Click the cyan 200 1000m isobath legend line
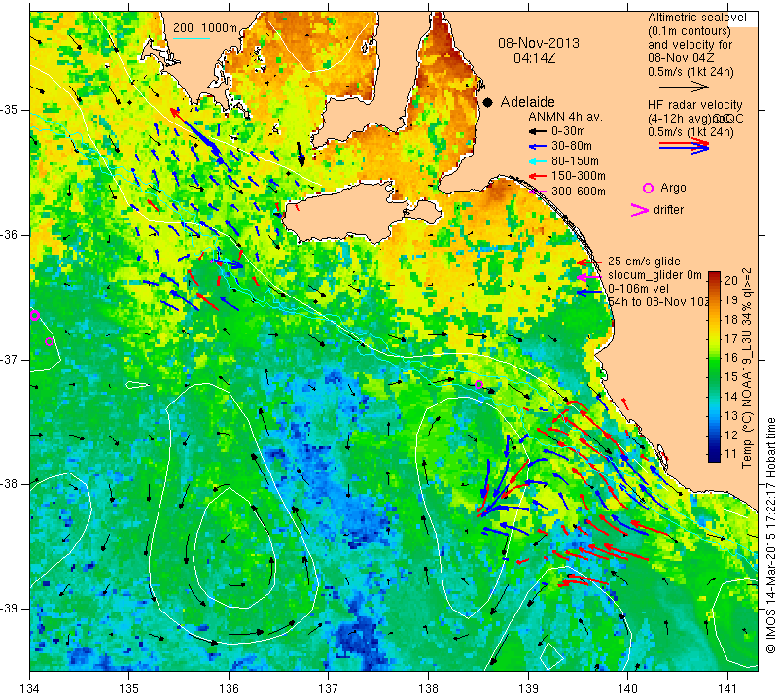This screenshot has width=778, height=700. (x=192, y=38)
